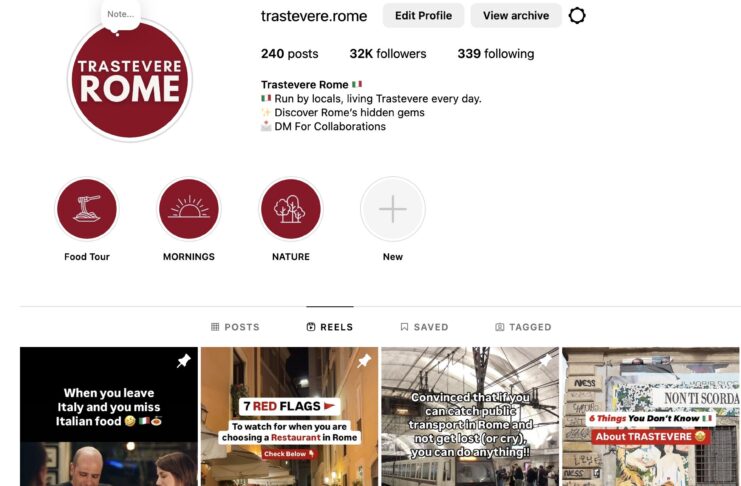Open the 339 following list
Image resolution: width=741 pixels, height=486 pixels.
click(x=496, y=53)
